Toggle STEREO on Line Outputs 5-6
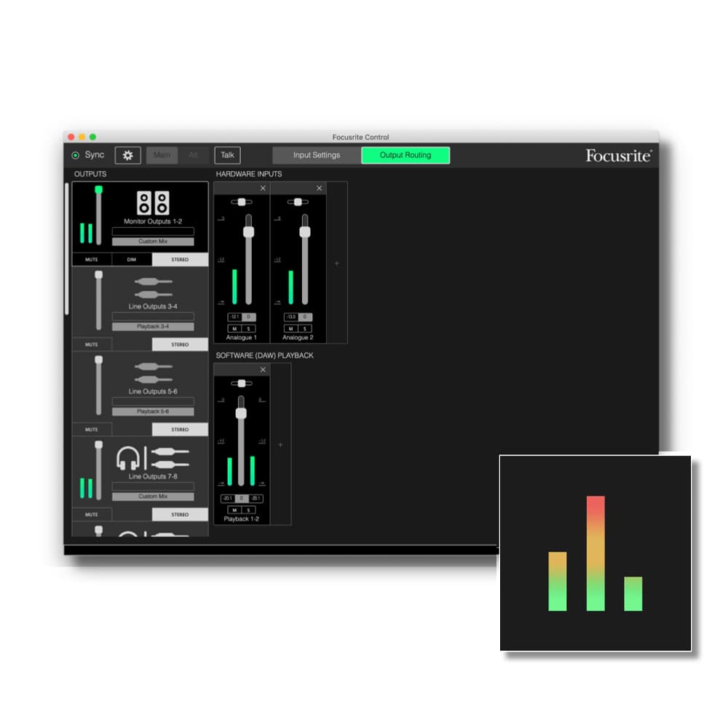 180,430
